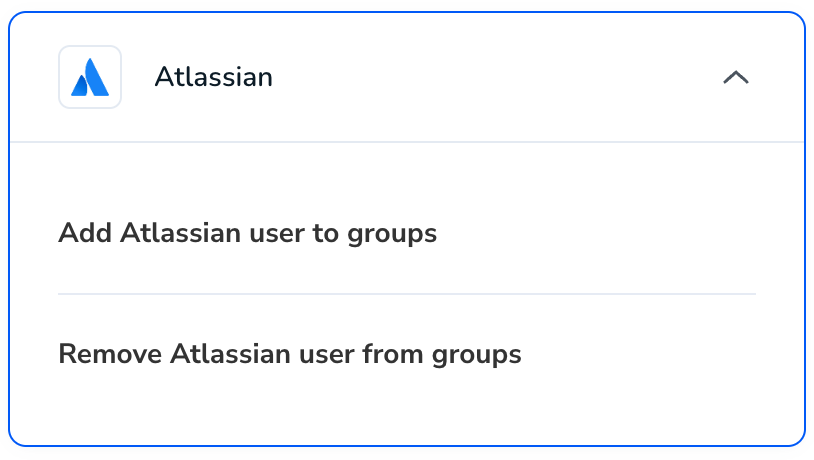Click the Atlassian header title text
Viewport: 814px width, 460px height.
tap(213, 77)
